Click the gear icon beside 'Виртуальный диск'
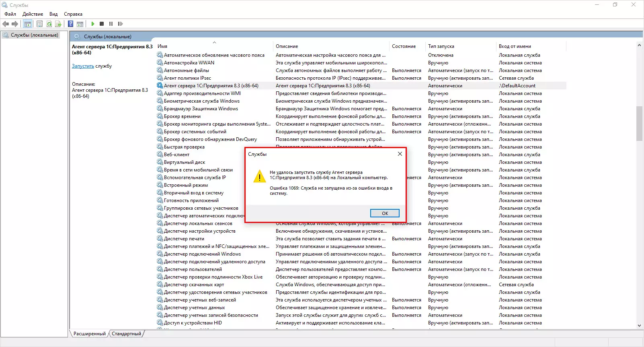 point(160,162)
